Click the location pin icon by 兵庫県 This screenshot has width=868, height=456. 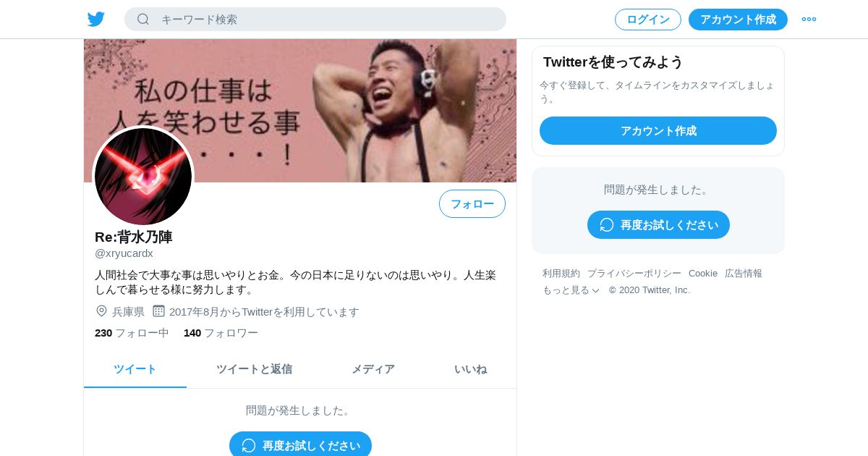click(x=101, y=311)
